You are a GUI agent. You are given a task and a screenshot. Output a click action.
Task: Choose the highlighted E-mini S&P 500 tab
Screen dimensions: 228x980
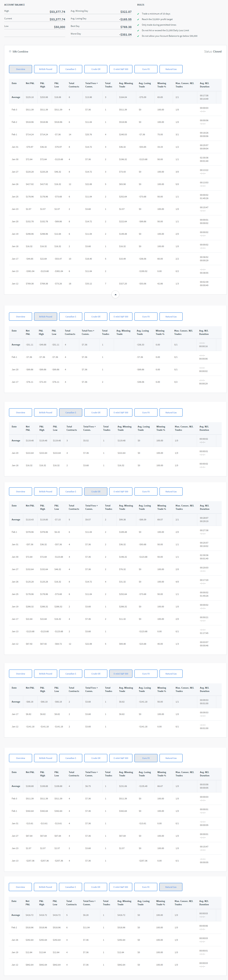[x=121, y=674]
